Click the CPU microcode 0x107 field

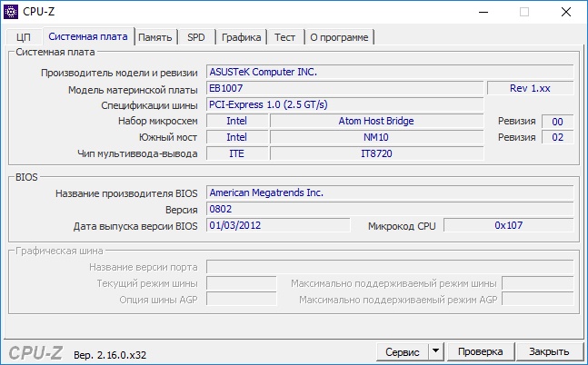509,225
